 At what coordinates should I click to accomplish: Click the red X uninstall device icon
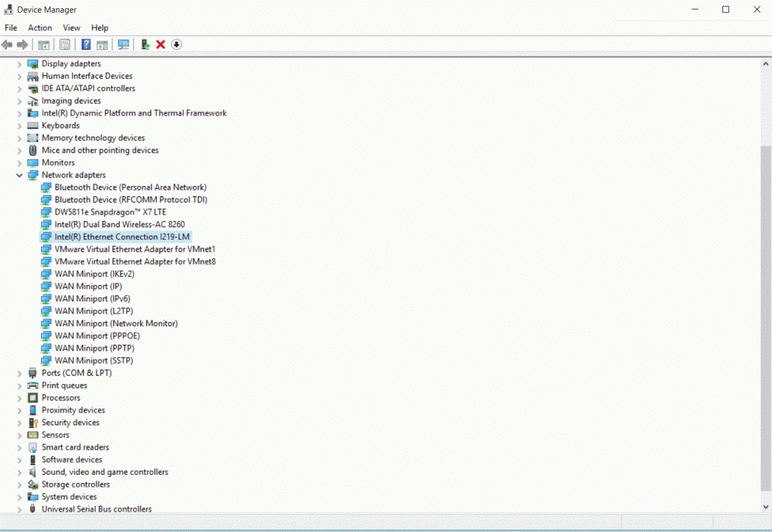[x=161, y=44]
